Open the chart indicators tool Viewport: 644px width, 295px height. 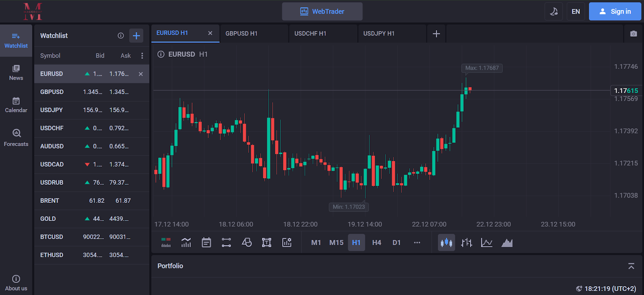(186, 242)
